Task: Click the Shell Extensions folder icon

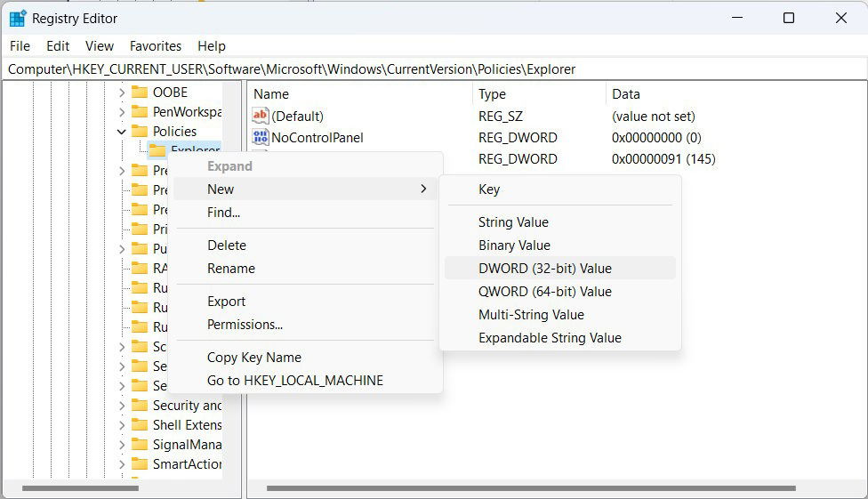Action: click(x=140, y=425)
